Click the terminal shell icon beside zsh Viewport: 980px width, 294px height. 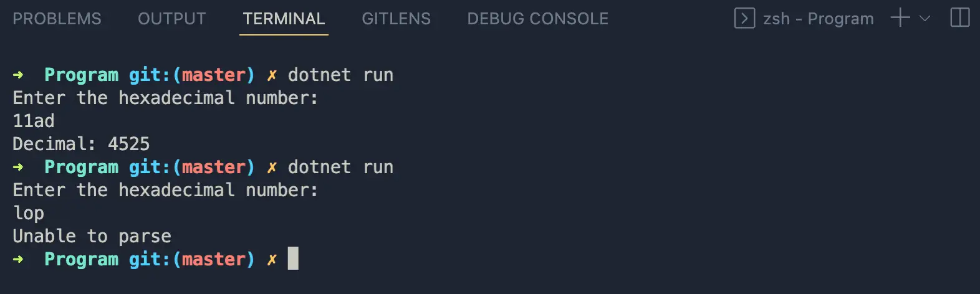pos(744,18)
